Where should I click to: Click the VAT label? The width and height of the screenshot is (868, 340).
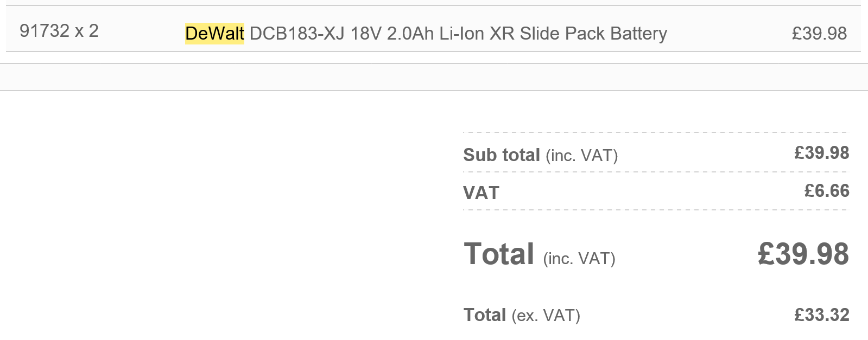pyautogui.click(x=481, y=193)
